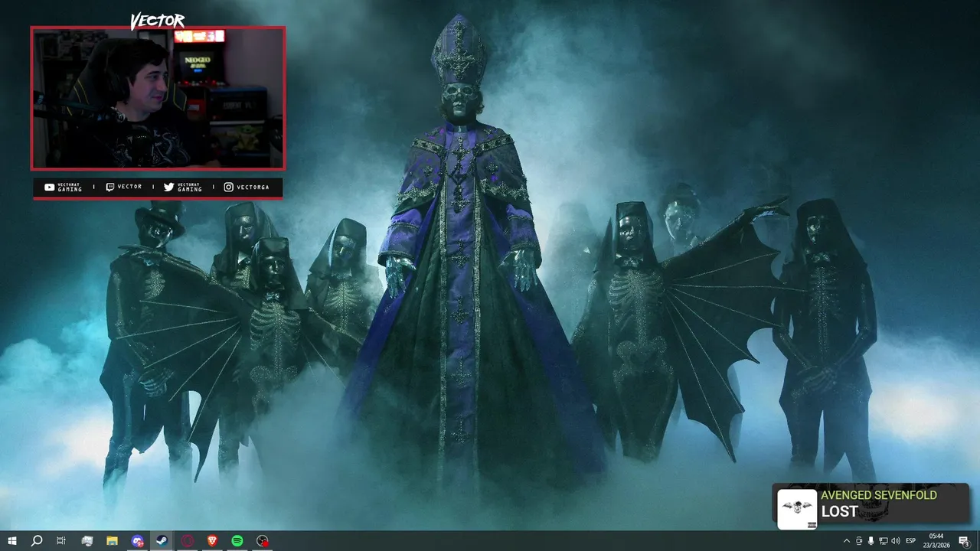Switch to Steam in the taskbar

click(x=162, y=541)
